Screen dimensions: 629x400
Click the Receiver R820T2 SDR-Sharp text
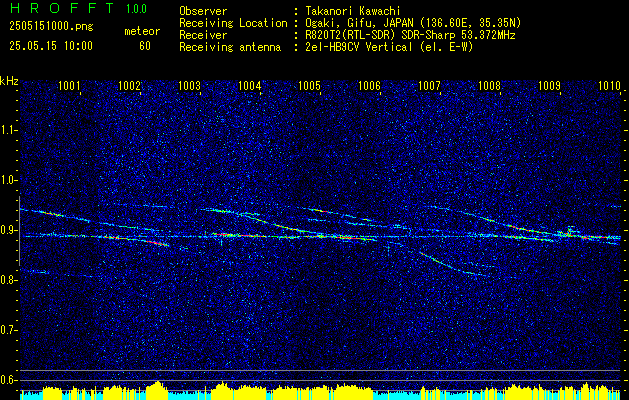[410, 35]
